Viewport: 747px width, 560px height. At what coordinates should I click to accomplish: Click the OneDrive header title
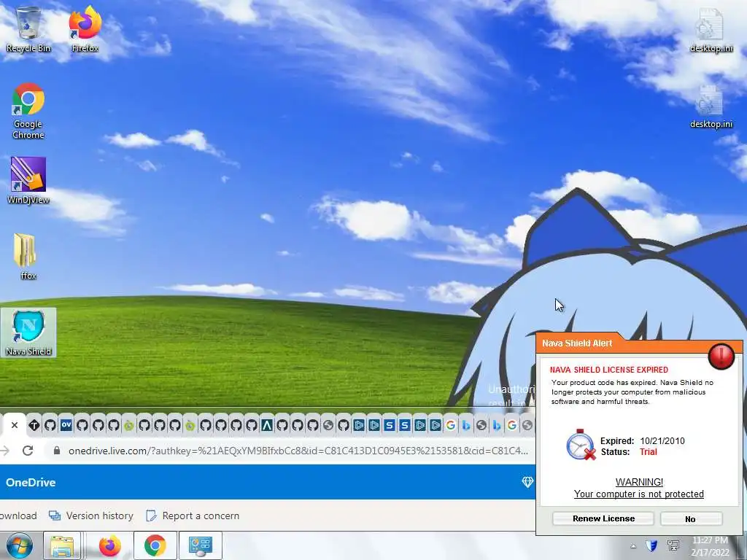click(31, 483)
